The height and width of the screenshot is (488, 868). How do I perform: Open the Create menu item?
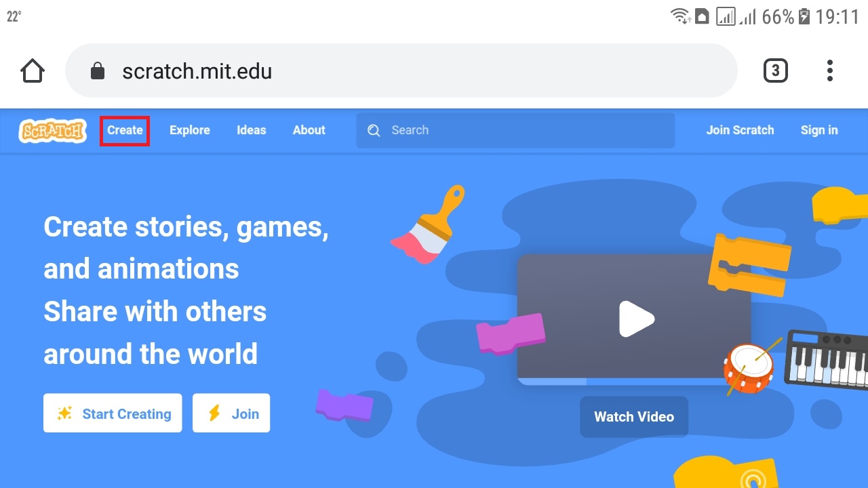pos(125,130)
